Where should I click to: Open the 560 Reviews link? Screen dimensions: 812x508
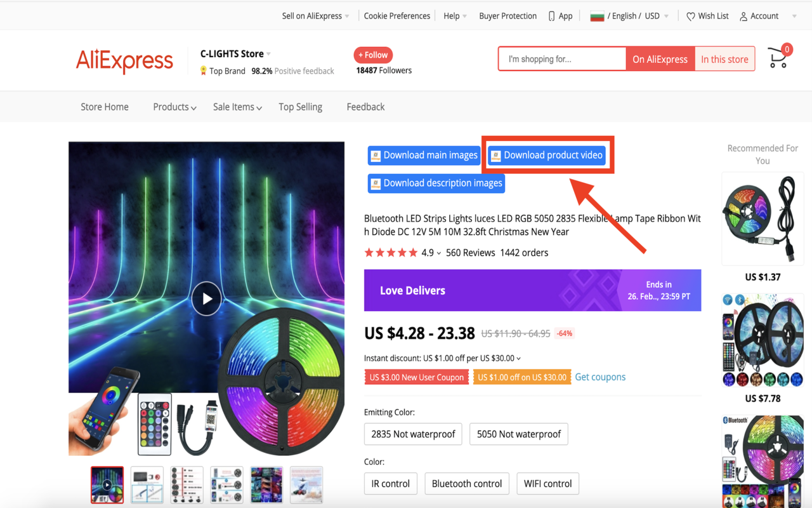470,253
